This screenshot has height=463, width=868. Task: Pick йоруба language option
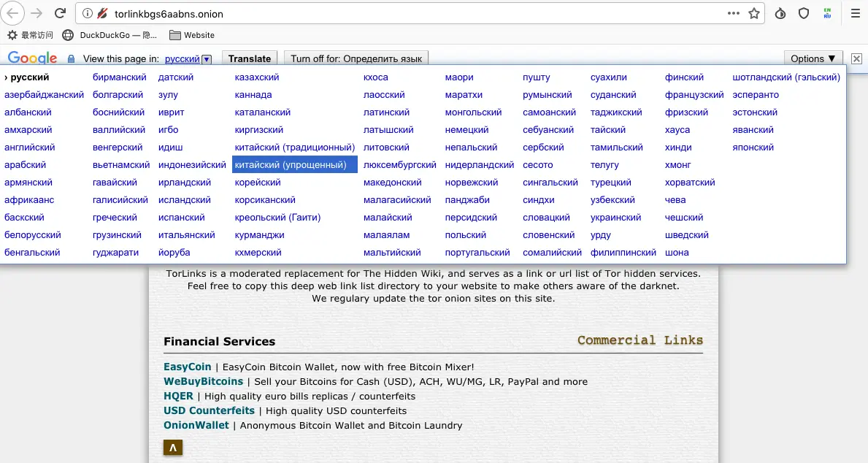pyautogui.click(x=174, y=252)
